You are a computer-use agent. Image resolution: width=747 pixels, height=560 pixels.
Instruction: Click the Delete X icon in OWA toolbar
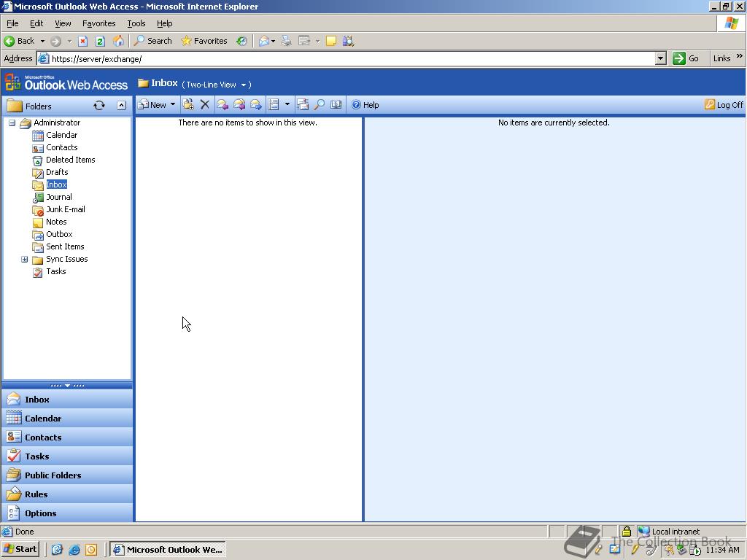pos(205,105)
